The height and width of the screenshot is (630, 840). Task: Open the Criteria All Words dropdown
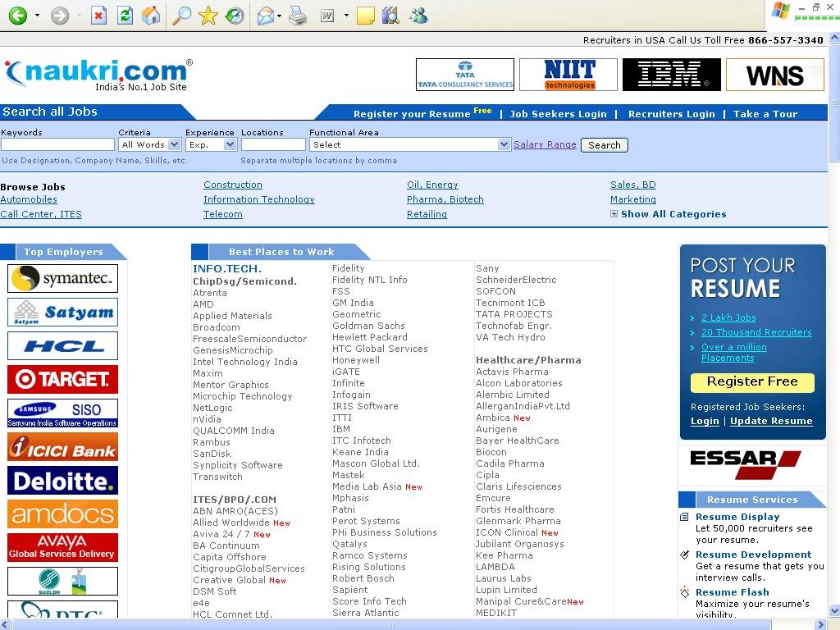pos(150,144)
